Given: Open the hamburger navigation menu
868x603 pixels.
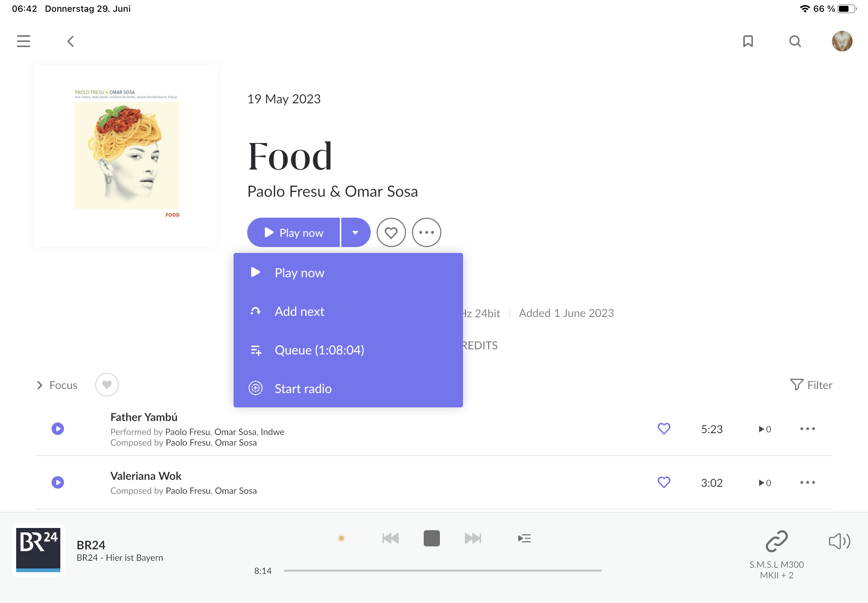Looking at the screenshot, I should tap(23, 41).
